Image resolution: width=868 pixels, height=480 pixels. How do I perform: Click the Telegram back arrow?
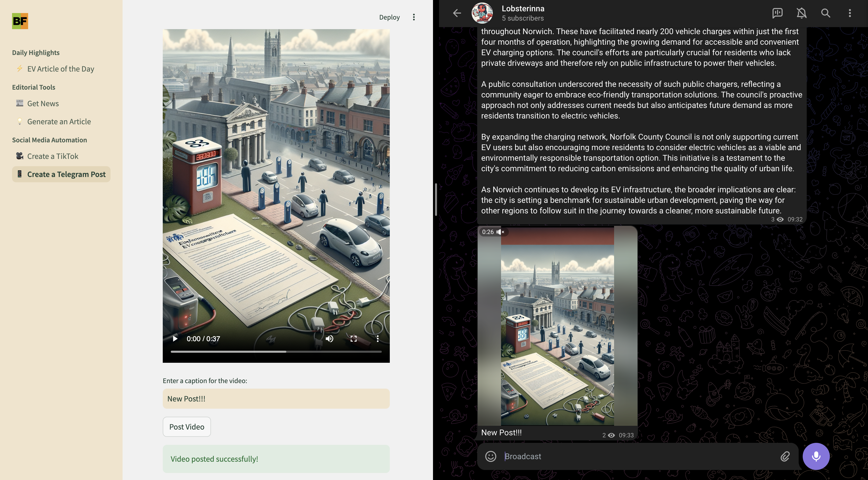coord(457,13)
